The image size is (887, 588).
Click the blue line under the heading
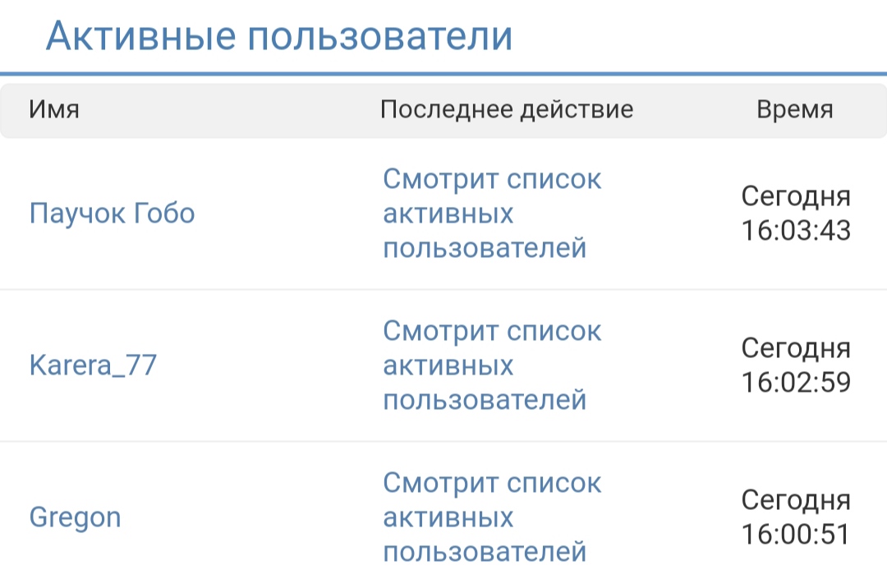(443, 74)
